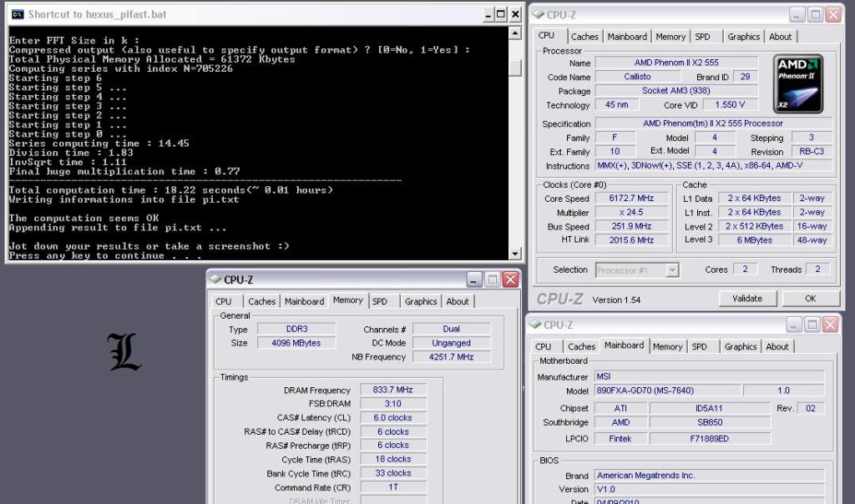Image resolution: width=855 pixels, height=504 pixels.
Task: Switch to Caches tab in the processor info window
Action: 584,37
